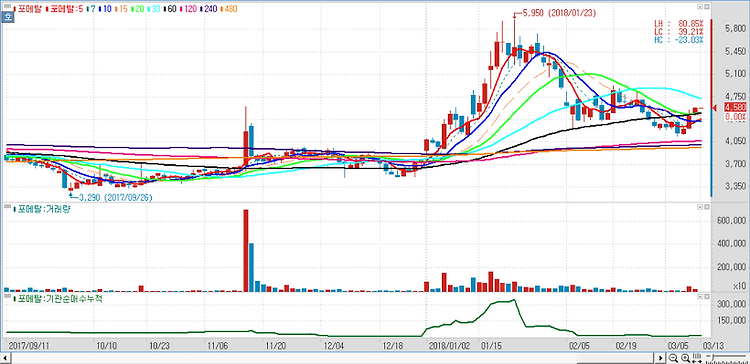Click the 'x10' volume scale label
This screenshot has width=750, height=364.
pyautogui.click(x=739, y=286)
